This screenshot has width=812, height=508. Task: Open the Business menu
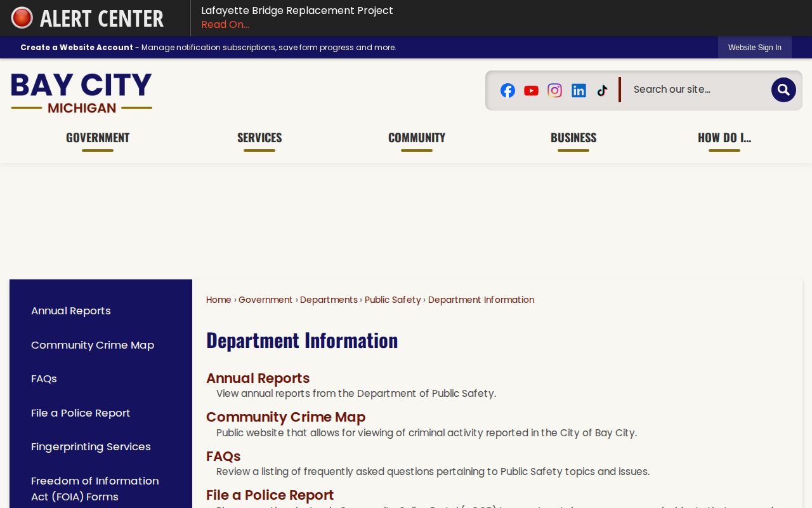point(573,138)
